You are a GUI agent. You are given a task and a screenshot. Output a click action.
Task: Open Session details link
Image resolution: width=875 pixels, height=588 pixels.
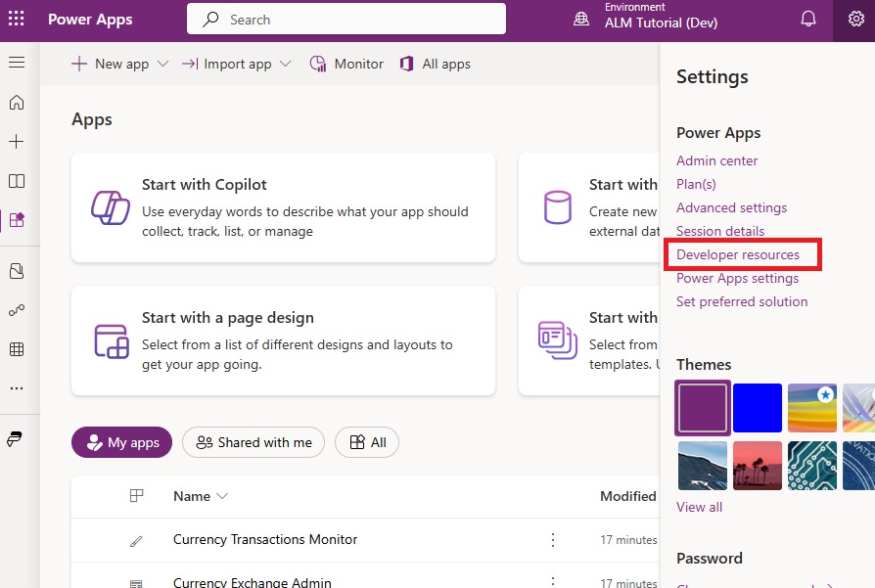719,231
